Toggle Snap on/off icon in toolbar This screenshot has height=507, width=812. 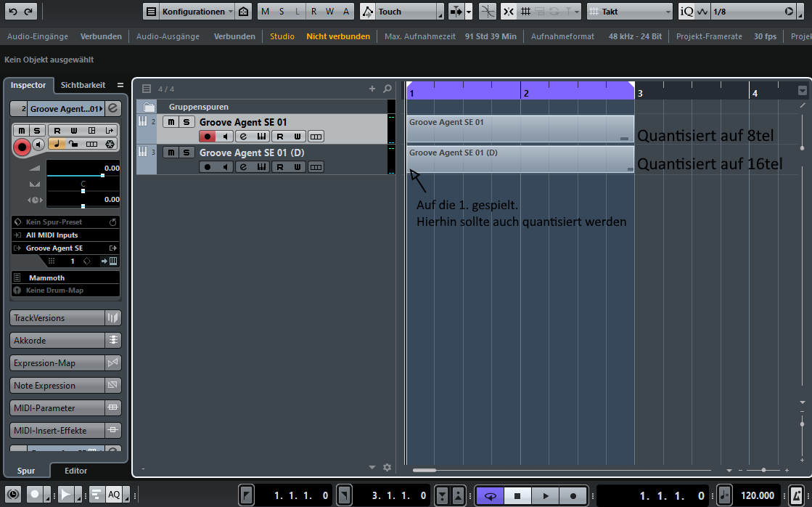point(509,12)
